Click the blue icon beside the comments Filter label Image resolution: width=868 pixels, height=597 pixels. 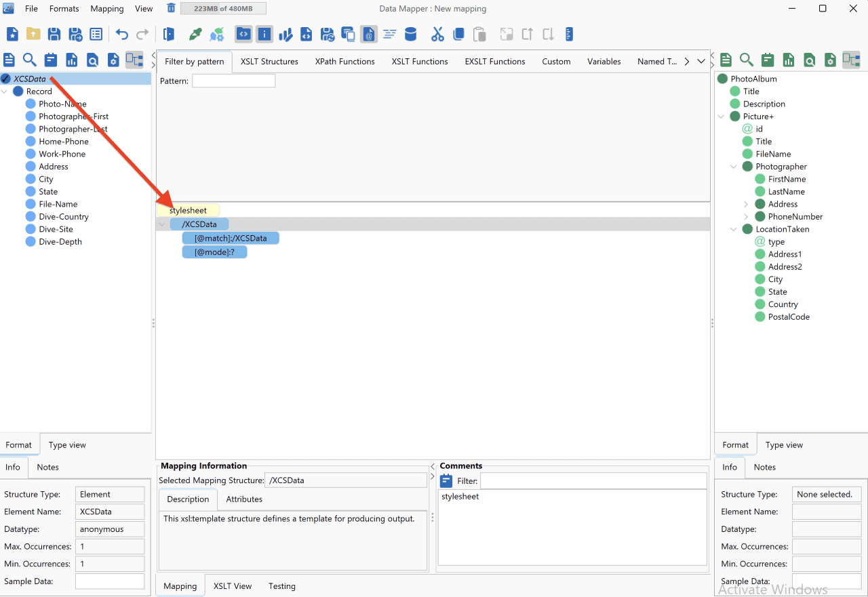[446, 481]
